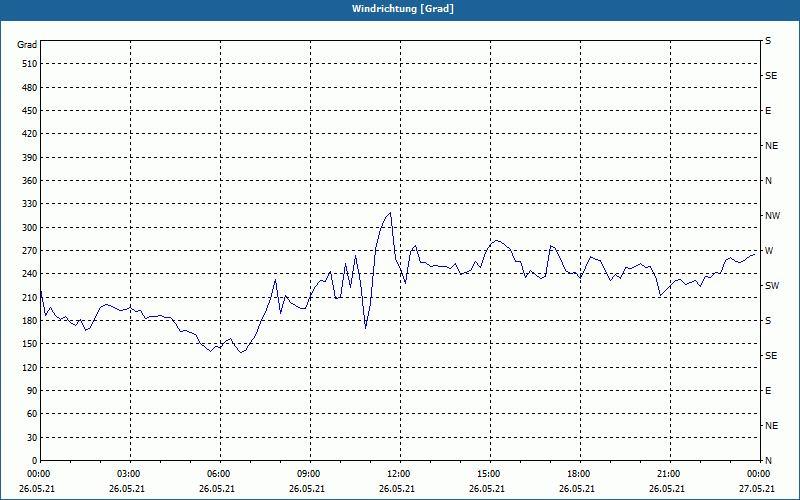Click the curve's dip just before 11:00

[365, 328]
